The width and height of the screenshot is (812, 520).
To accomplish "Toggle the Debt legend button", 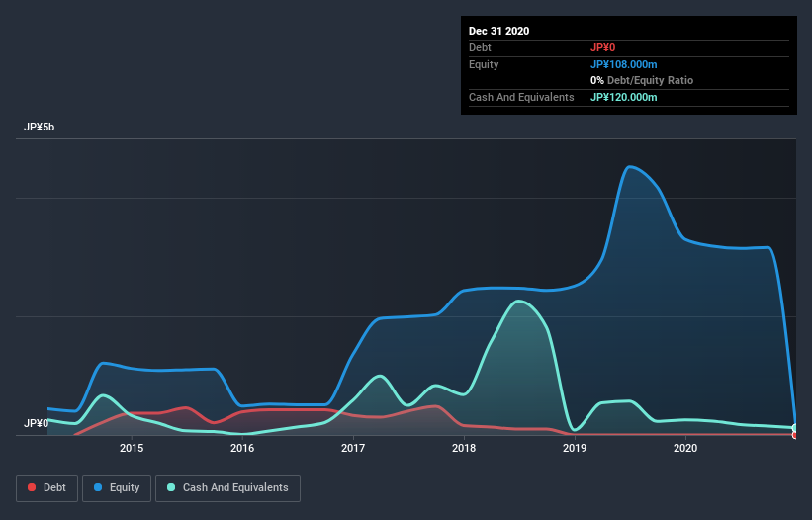I will coord(46,488).
